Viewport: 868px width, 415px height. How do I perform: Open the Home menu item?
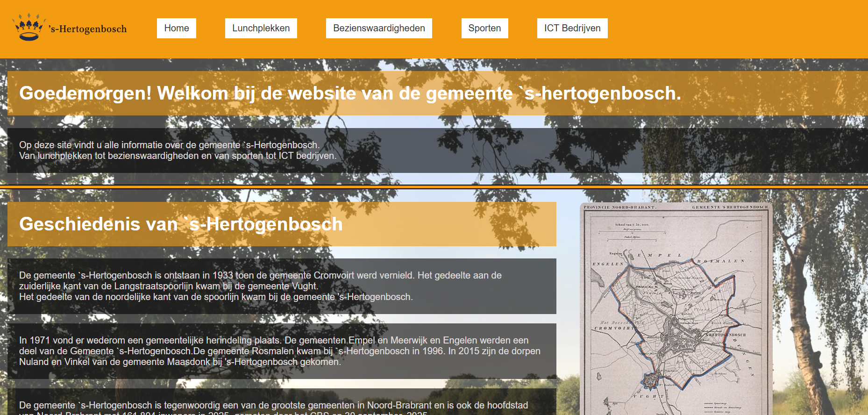(x=177, y=28)
